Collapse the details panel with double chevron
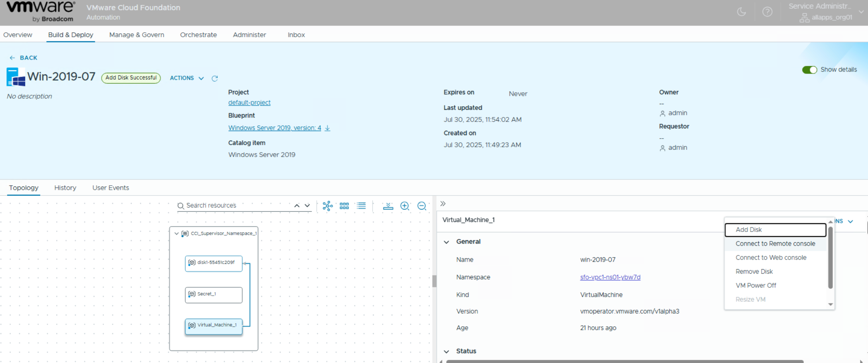Image resolution: width=868 pixels, height=363 pixels. point(443,204)
